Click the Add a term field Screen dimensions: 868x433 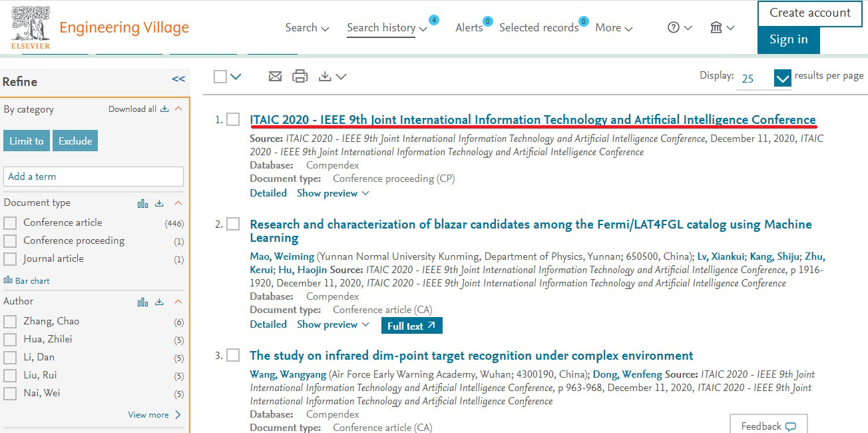tap(94, 177)
